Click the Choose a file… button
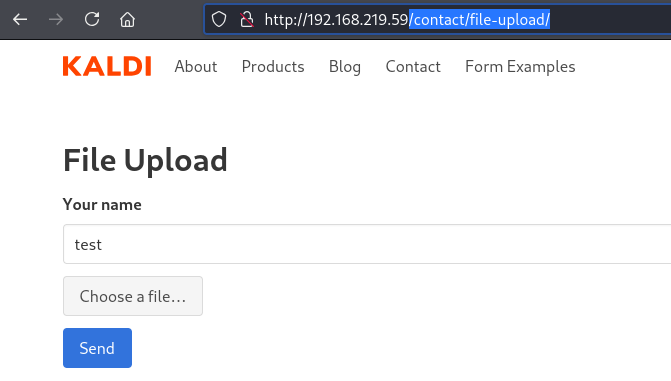The image size is (671, 381). [133, 296]
